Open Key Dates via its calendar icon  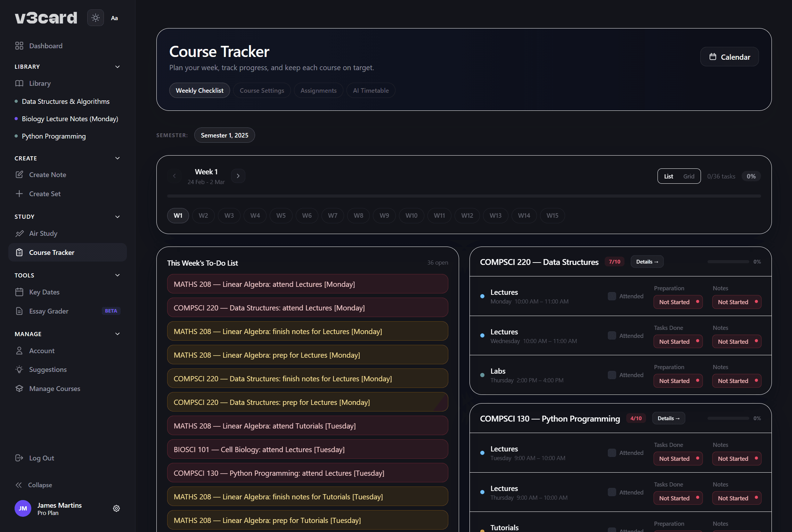pos(20,292)
